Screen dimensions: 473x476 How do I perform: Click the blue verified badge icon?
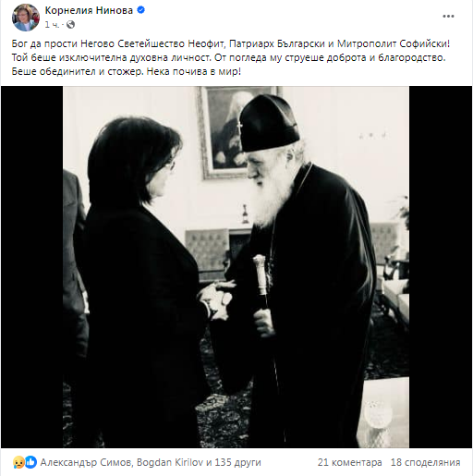click(140, 10)
